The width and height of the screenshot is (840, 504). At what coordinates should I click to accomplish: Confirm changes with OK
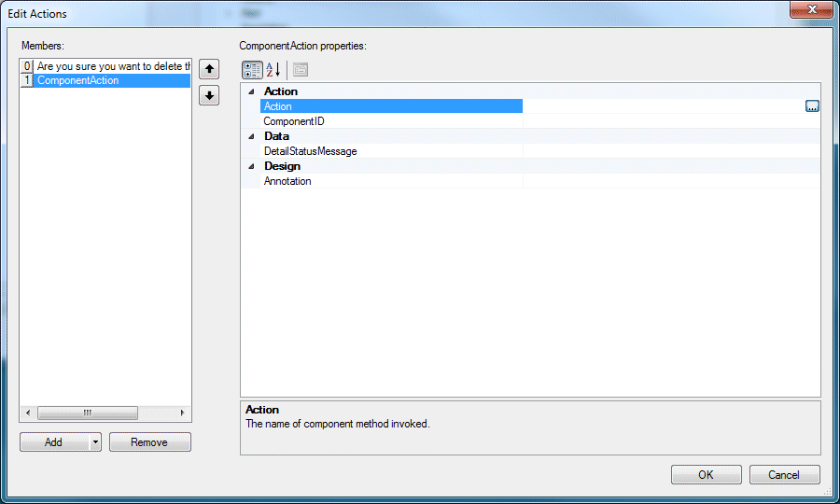pyautogui.click(x=707, y=474)
